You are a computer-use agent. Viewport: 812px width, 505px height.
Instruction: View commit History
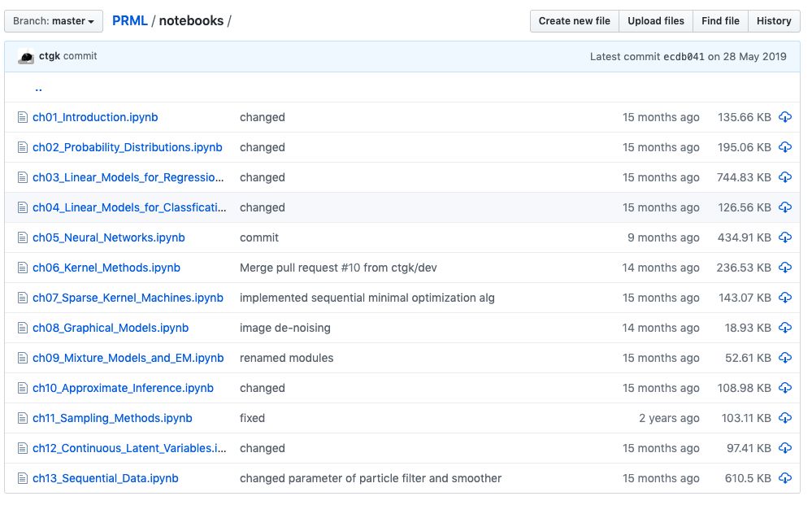pyautogui.click(x=773, y=21)
